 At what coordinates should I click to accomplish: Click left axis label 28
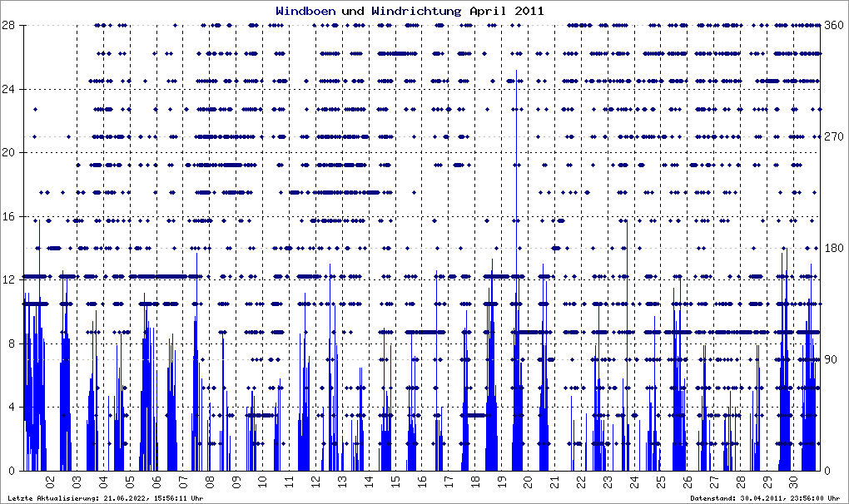point(7,25)
